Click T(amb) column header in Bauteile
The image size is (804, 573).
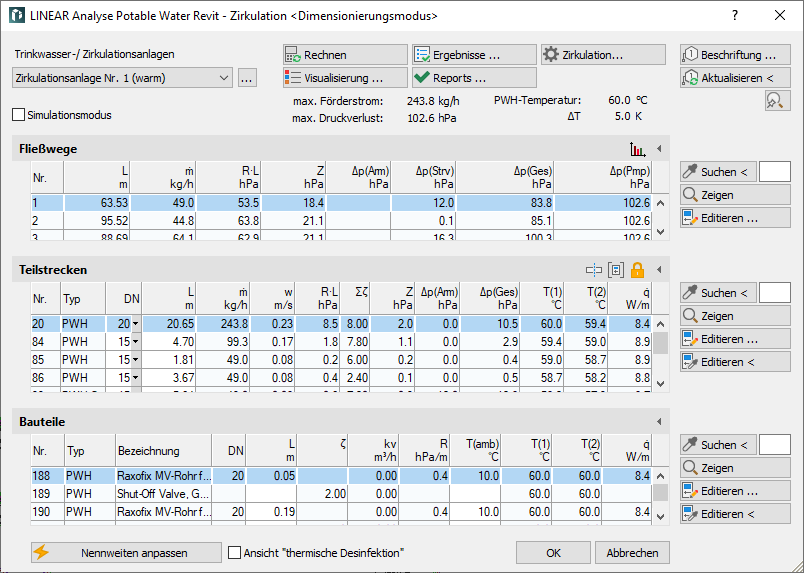tap(475, 451)
